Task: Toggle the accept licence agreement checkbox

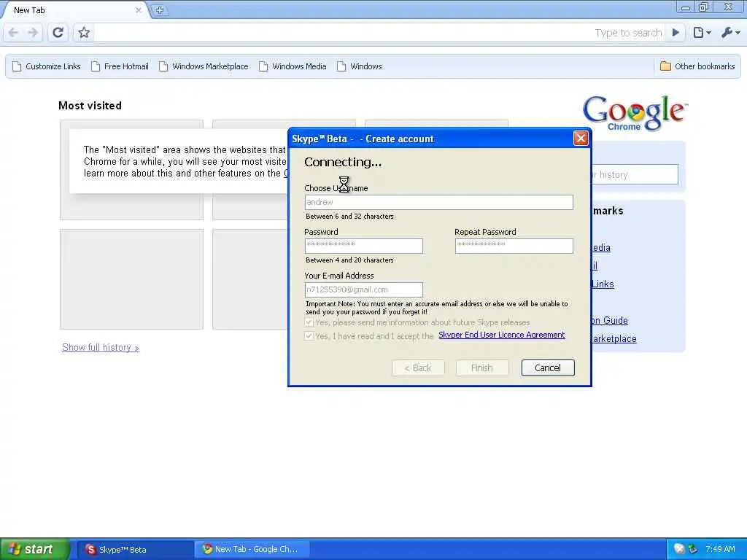Action: pyautogui.click(x=309, y=335)
